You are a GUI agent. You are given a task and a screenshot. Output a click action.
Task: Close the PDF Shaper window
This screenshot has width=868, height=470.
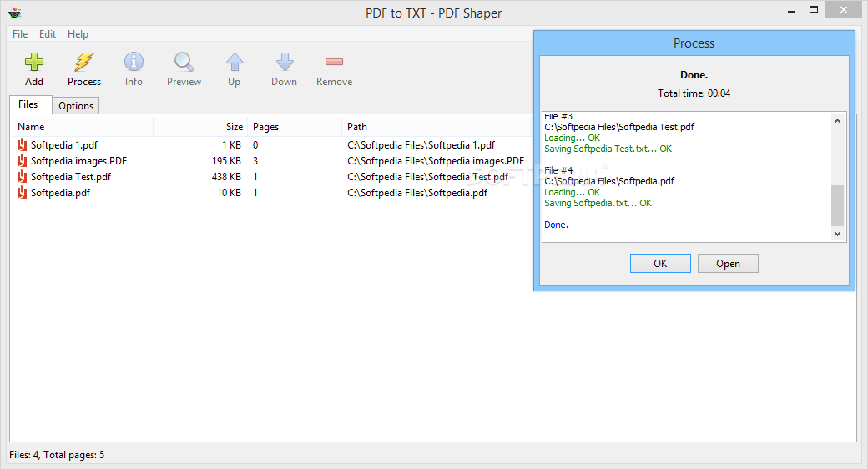[844, 9]
